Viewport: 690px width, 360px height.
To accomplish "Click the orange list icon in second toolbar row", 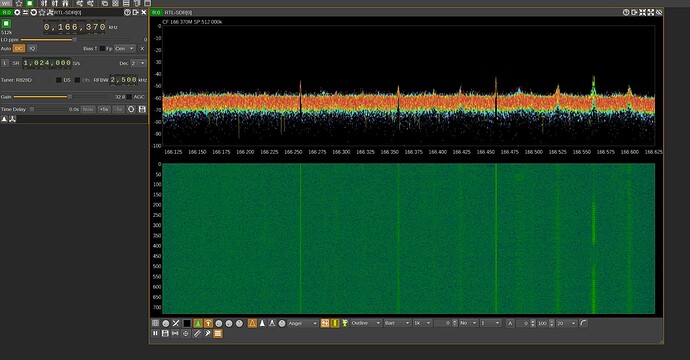I will pyautogui.click(x=218, y=334).
